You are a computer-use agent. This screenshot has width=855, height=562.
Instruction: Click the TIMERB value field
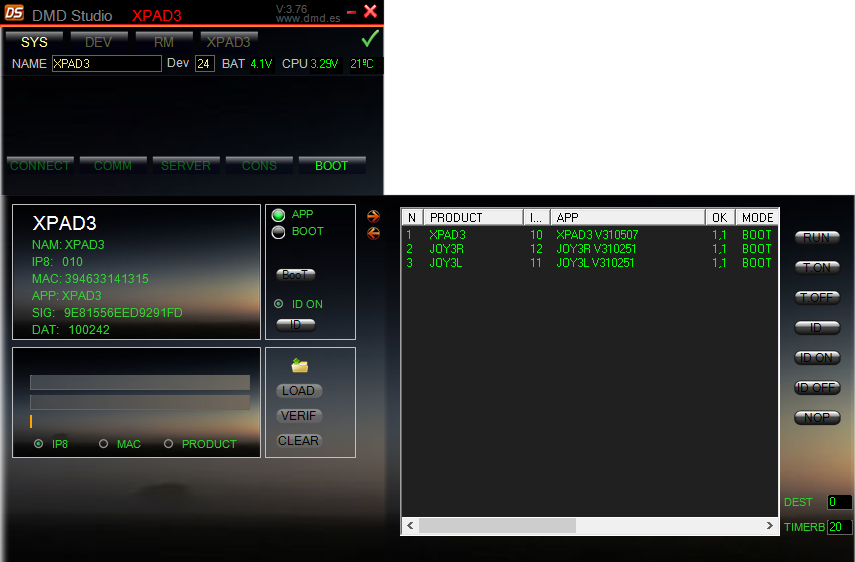pyautogui.click(x=839, y=527)
